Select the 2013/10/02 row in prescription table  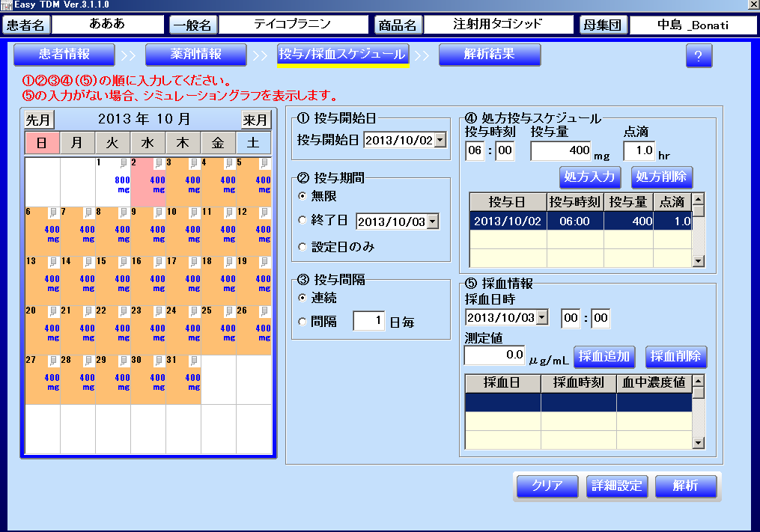click(x=580, y=221)
